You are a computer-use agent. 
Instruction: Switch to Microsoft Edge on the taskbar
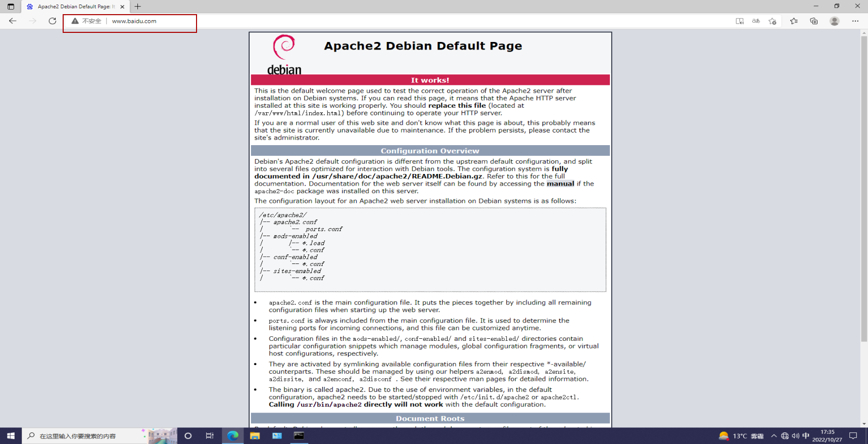pyautogui.click(x=233, y=435)
